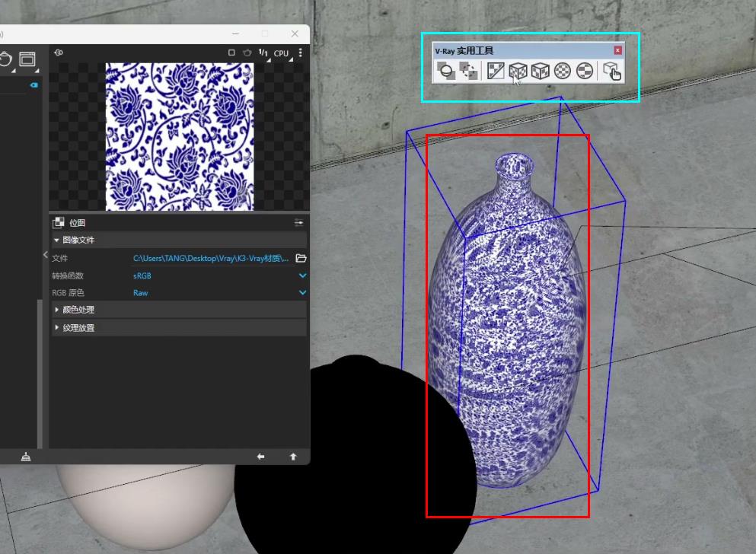Open the RGB 原色 Raw dropdown
Screen dimensions: 756x554
[x=302, y=293]
